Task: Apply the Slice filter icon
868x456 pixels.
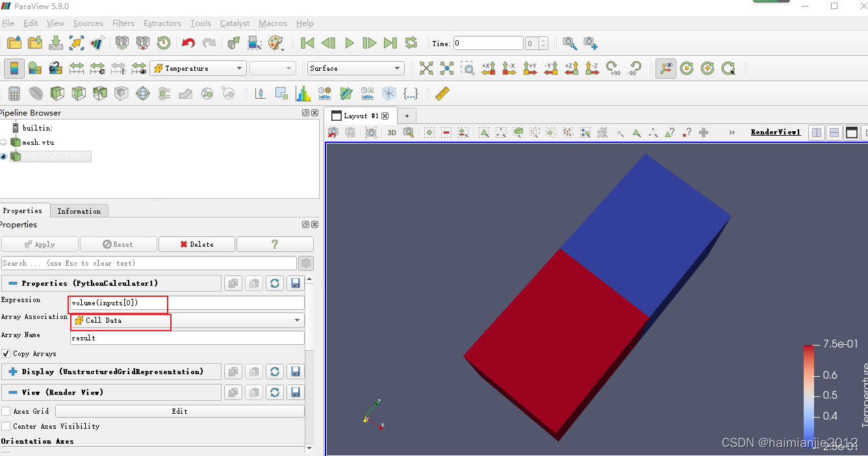Action: tap(79, 94)
